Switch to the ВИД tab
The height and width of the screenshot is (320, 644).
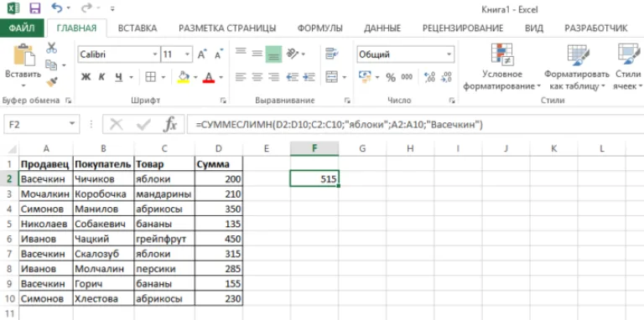(534, 28)
